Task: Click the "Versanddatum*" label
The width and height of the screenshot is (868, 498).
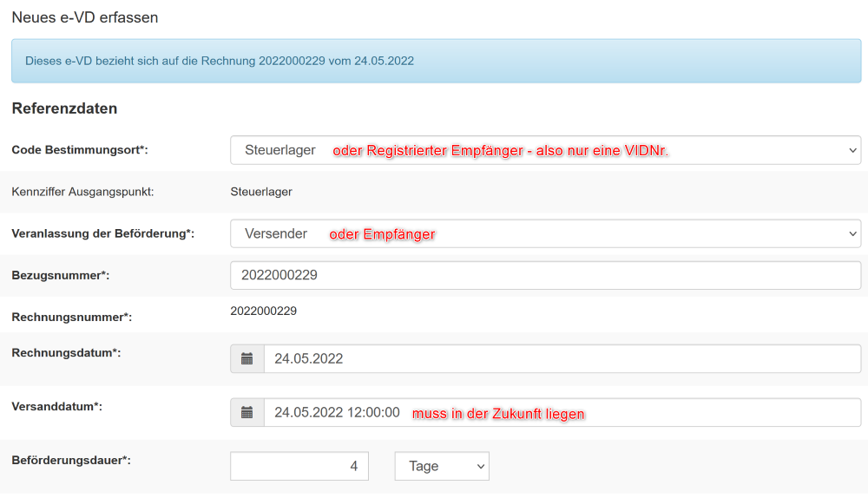Action: tap(57, 406)
